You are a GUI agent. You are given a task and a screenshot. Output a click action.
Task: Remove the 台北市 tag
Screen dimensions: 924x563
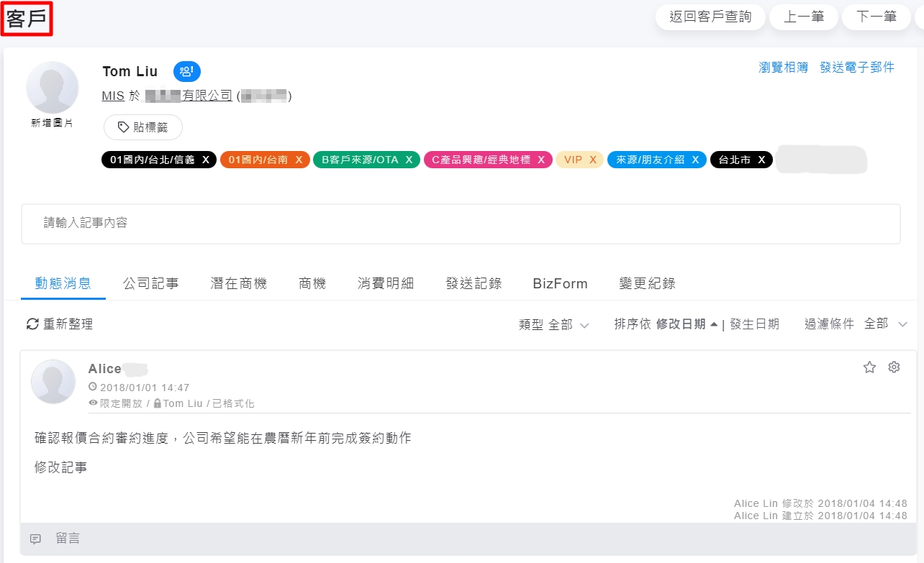pos(761,160)
